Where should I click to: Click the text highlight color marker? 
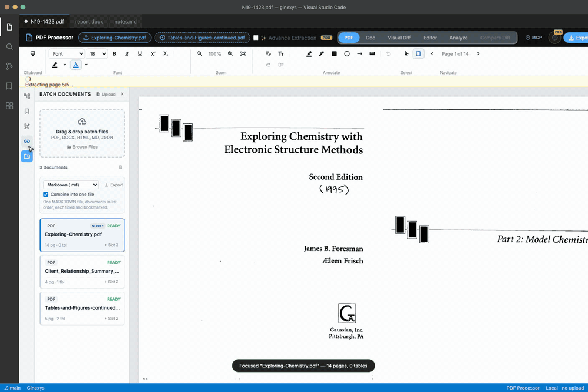(x=55, y=65)
